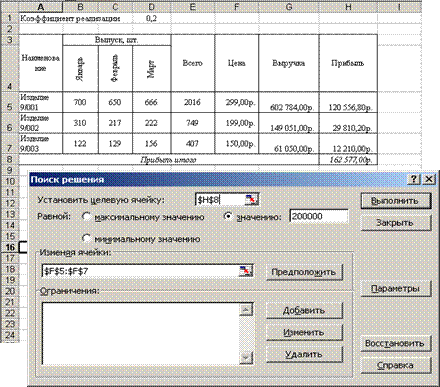Click February value 650 cell
This screenshot has width=440, height=387.
[x=115, y=102]
